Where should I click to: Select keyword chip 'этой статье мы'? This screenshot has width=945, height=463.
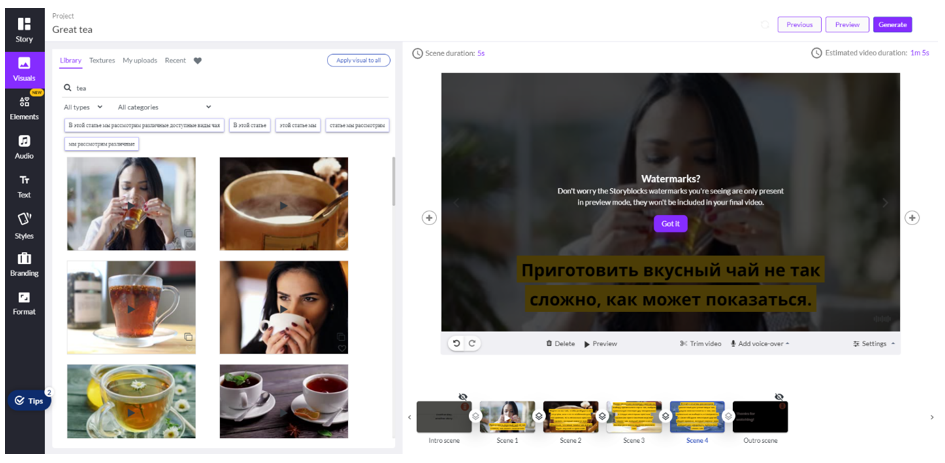298,125
